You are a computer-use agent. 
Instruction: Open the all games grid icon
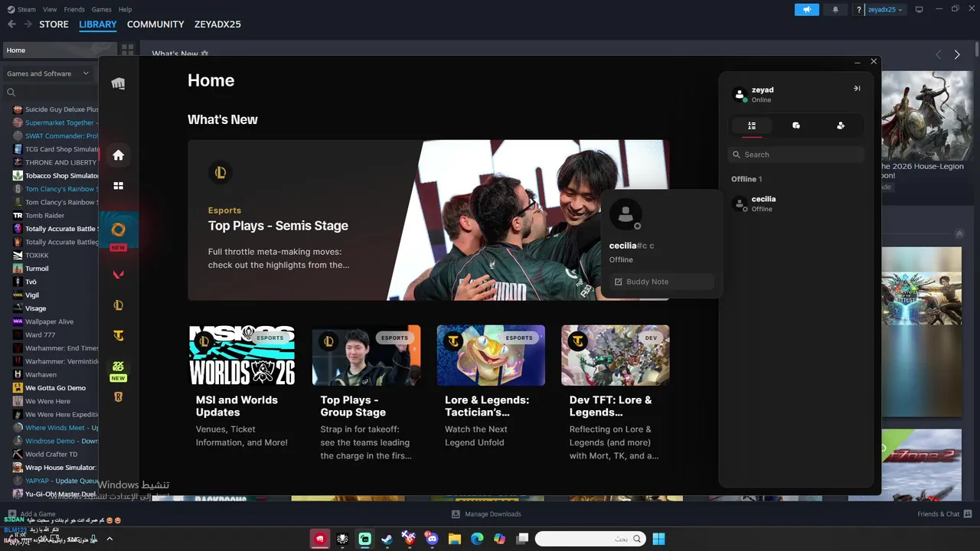click(118, 186)
